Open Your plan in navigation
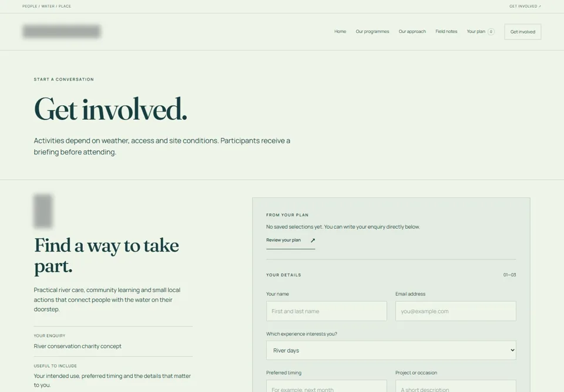Screen dimensions: 564x392 point(476,32)
